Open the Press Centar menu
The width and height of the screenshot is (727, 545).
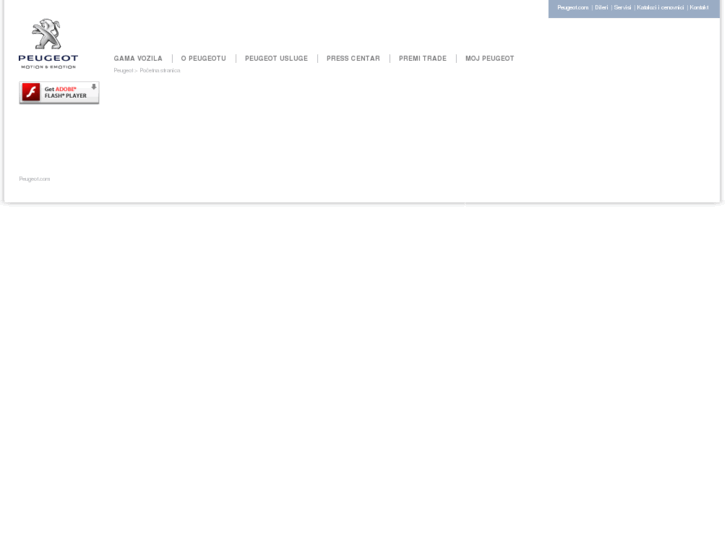pyautogui.click(x=353, y=58)
